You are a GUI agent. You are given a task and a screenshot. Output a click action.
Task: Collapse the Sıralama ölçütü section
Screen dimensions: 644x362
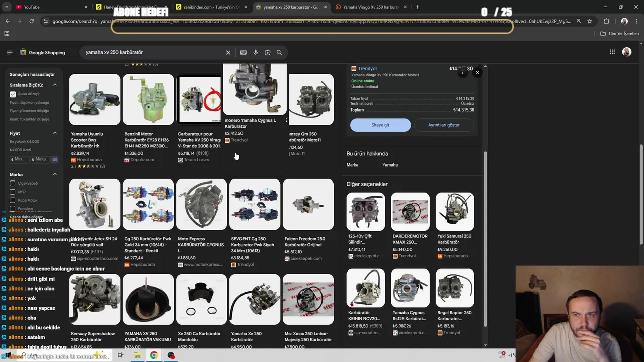click(55, 85)
